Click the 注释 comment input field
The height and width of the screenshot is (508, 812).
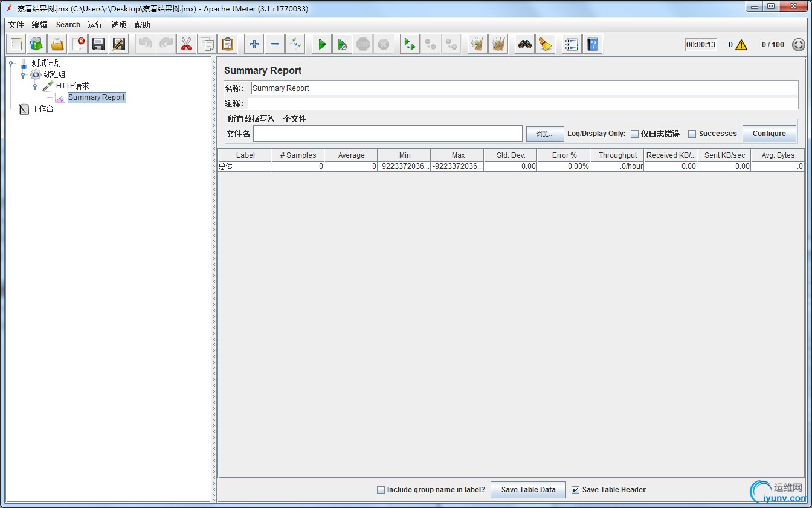point(523,103)
